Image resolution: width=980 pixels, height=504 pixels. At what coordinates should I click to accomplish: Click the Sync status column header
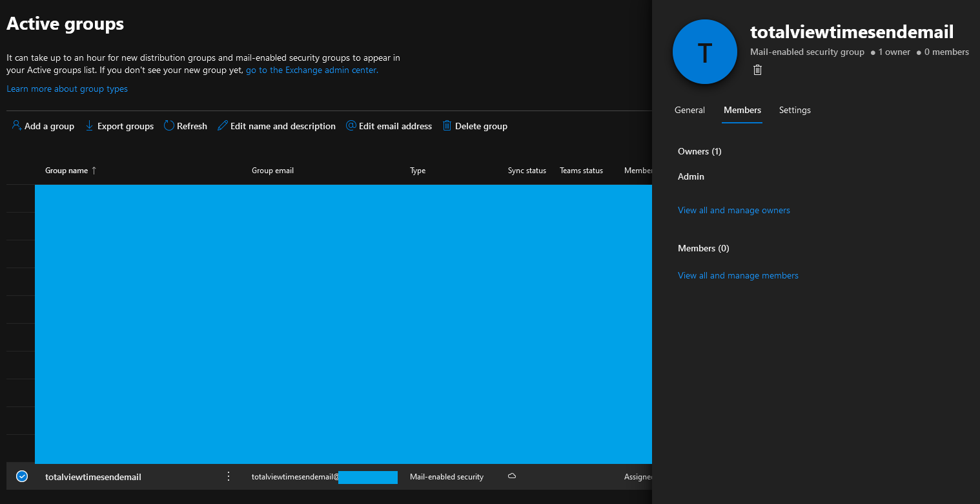click(x=527, y=171)
